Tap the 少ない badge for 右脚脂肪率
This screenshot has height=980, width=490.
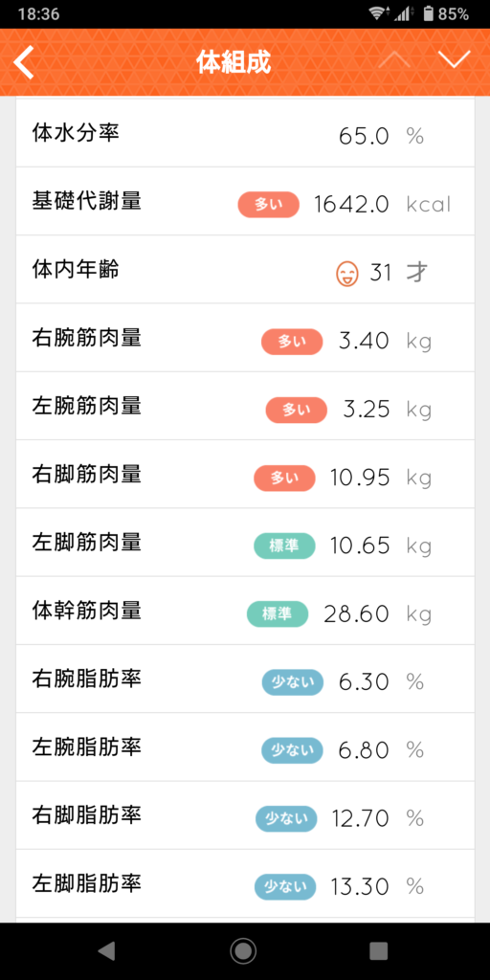tap(286, 819)
